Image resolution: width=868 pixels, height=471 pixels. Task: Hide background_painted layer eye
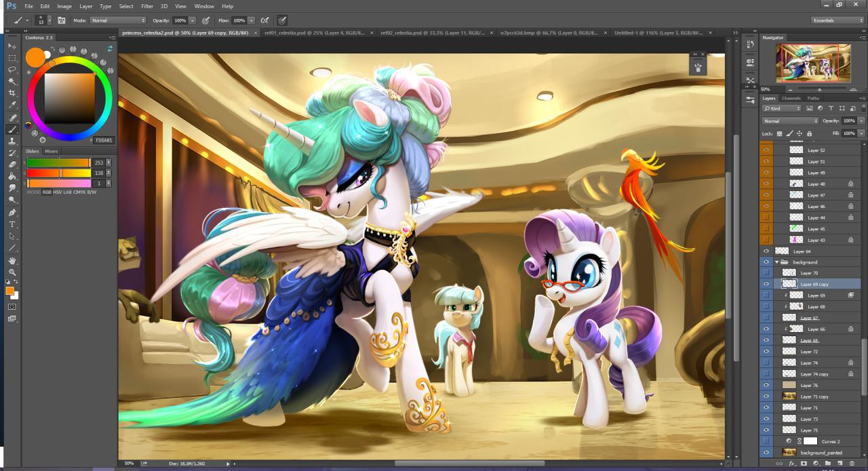coord(766,452)
